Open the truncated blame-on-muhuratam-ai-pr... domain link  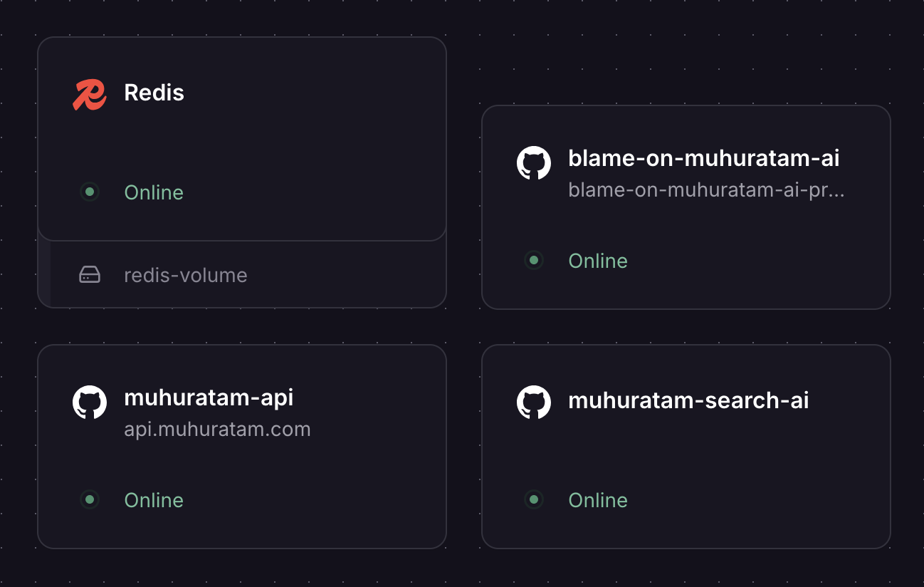[x=706, y=190]
